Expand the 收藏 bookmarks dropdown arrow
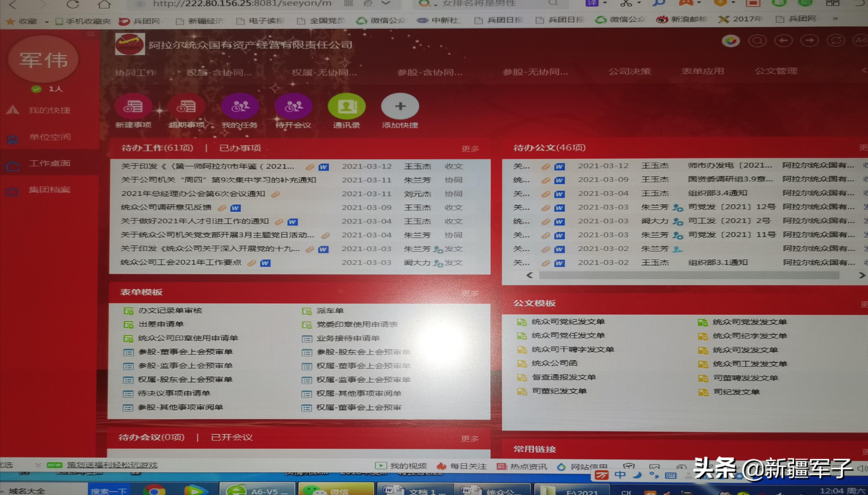Image resolution: width=868 pixels, height=495 pixels. click(x=47, y=22)
